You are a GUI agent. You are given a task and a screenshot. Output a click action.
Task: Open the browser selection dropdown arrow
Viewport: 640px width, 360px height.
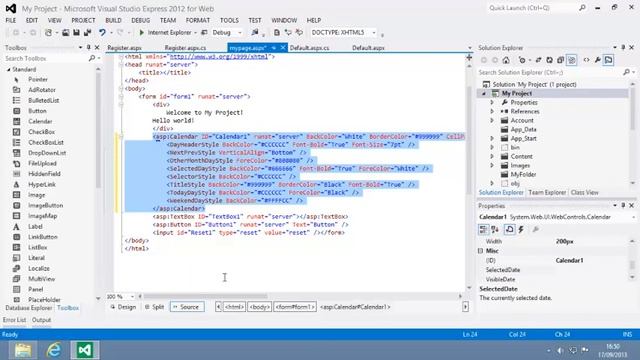pos(196,32)
